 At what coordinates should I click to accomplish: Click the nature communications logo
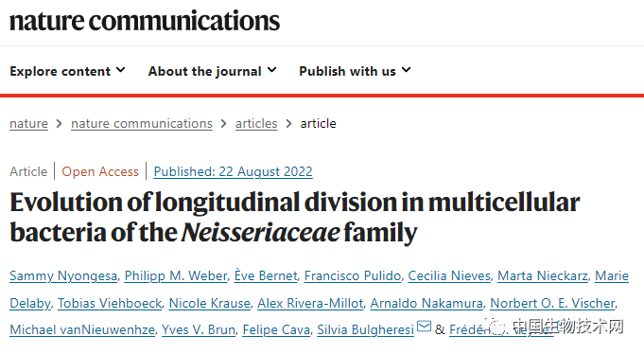point(145,21)
